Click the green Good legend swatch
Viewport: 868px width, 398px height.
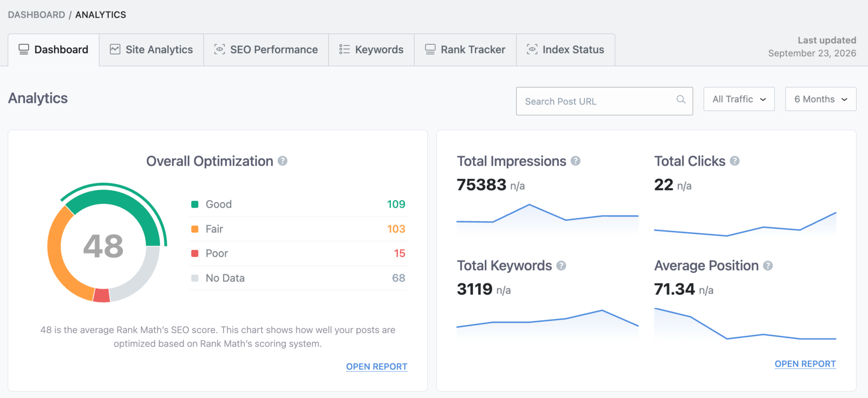(195, 204)
